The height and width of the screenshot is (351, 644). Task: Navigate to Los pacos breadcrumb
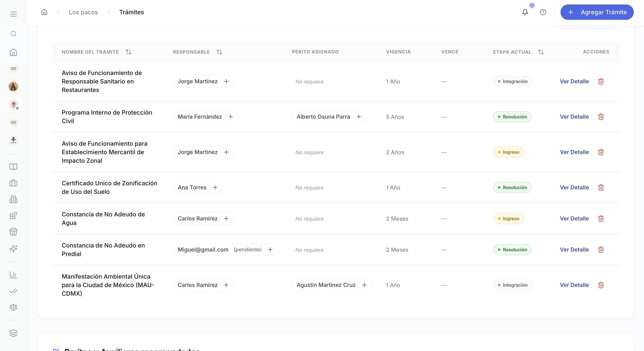(x=83, y=12)
